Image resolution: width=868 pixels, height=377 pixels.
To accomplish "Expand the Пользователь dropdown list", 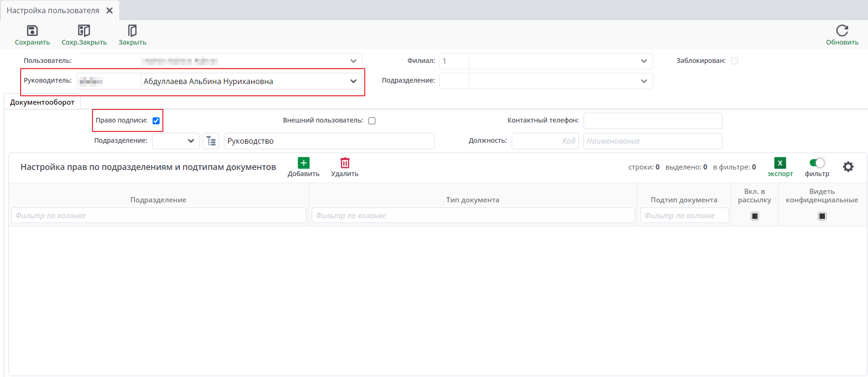I will (x=353, y=61).
